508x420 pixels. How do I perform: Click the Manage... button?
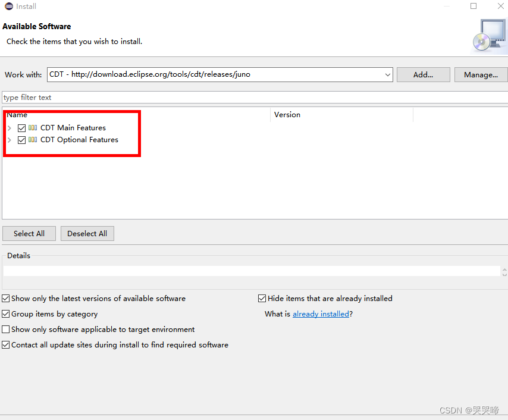[481, 75]
